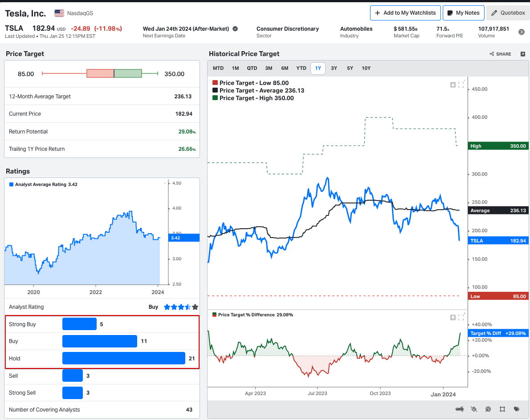
Task: Click the price target low value 85.00
Action: (x=26, y=74)
